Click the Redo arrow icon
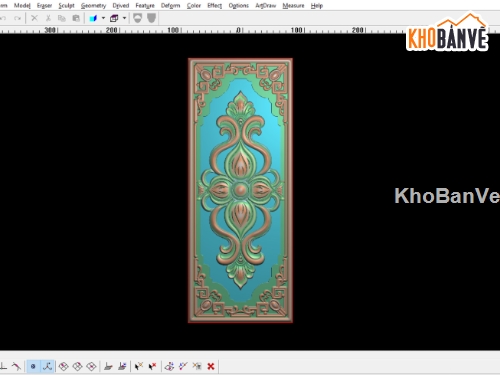Image resolution: width=500 pixels, height=375 pixels. (x=17, y=18)
